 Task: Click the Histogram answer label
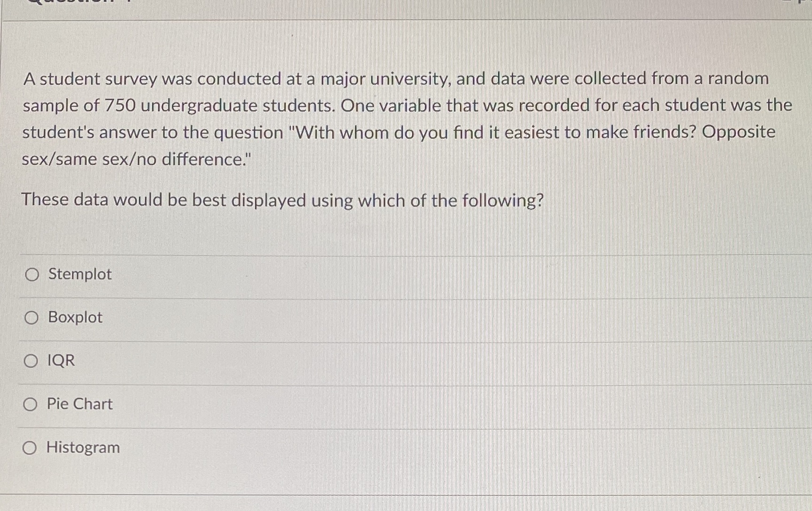point(82,448)
